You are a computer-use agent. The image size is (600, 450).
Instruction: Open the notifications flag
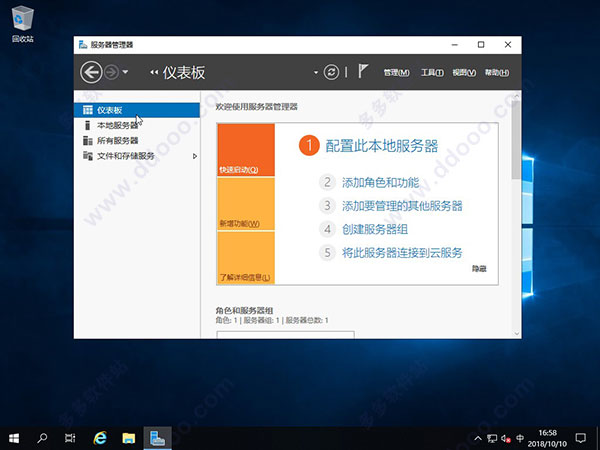362,71
